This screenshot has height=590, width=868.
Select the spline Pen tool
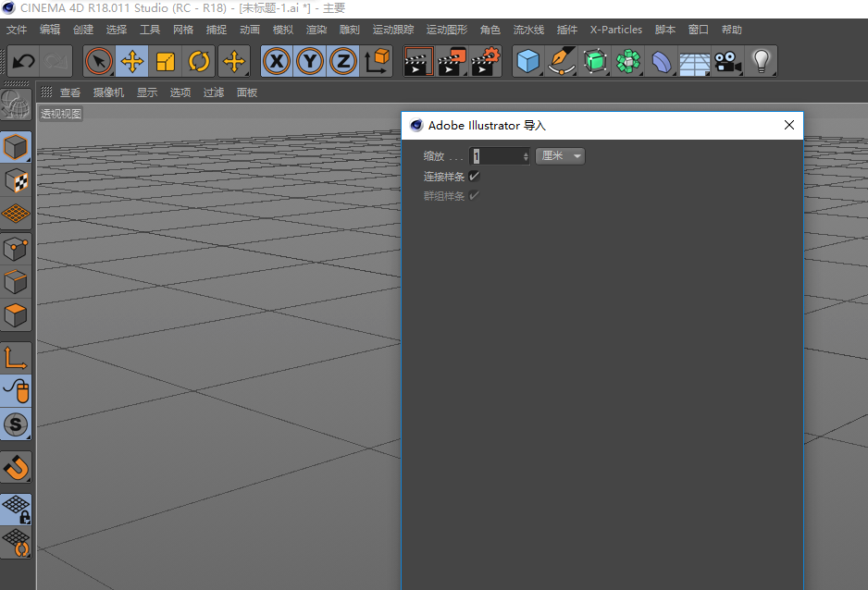point(563,61)
